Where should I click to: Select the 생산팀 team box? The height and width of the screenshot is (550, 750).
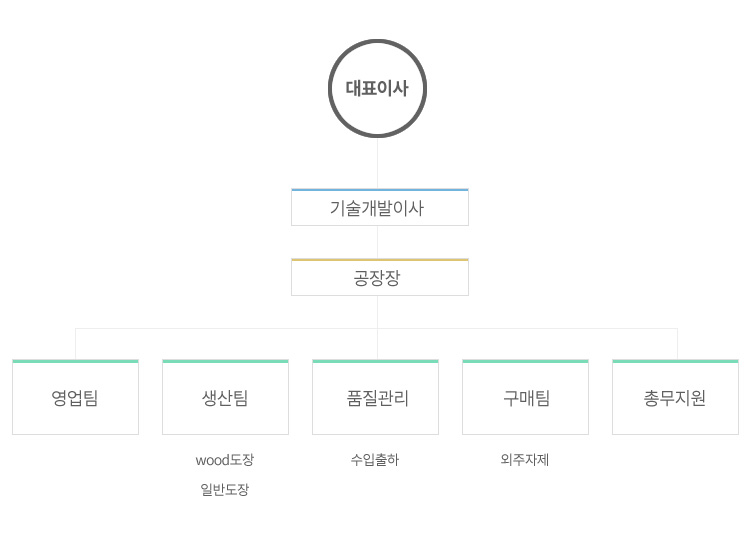pyautogui.click(x=225, y=397)
